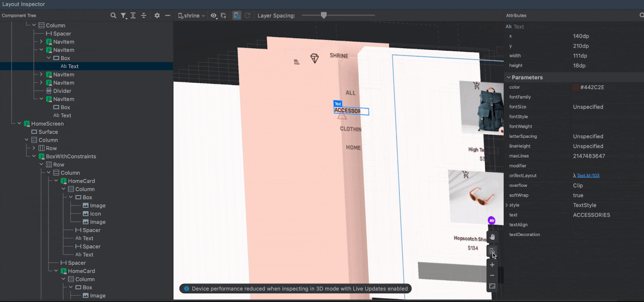Image resolution: width=644 pixels, height=302 pixels.
Task: Toggle the 3D mode button
Action: (492, 251)
